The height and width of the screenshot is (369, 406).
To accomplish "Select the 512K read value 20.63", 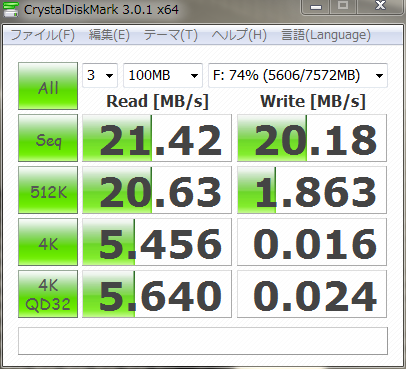I will click(157, 190).
